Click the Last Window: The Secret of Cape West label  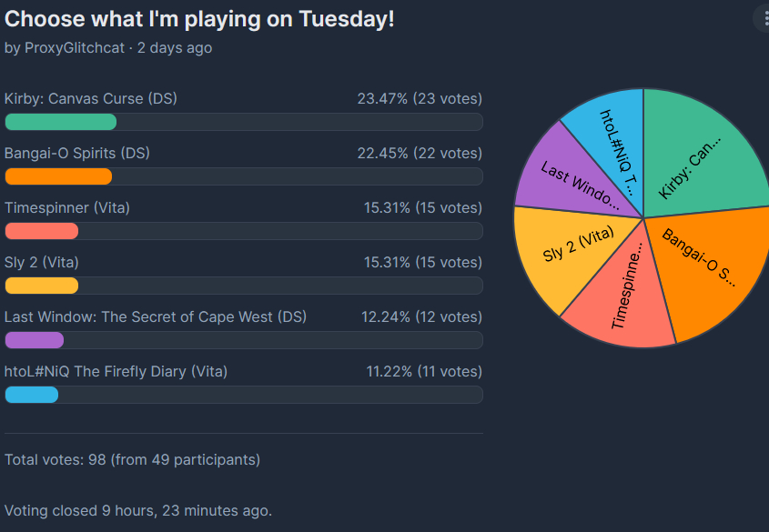pos(156,317)
